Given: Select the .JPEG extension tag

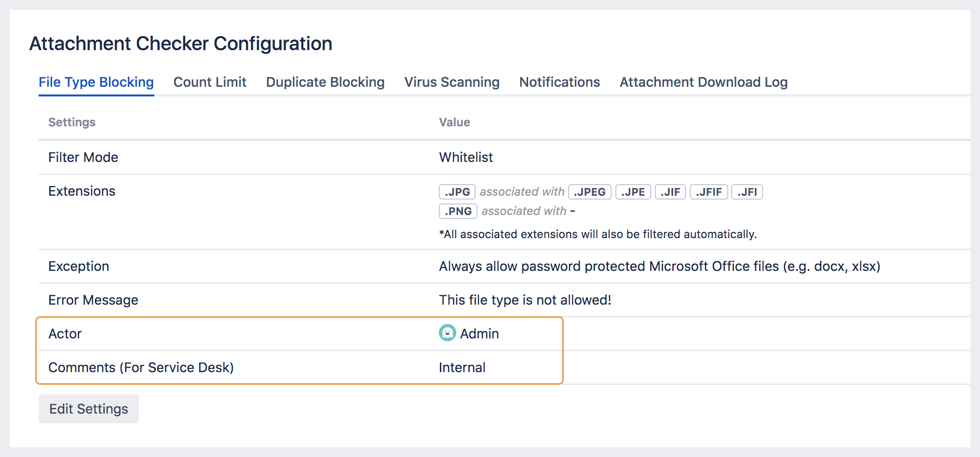Looking at the screenshot, I should pyautogui.click(x=589, y=191).
